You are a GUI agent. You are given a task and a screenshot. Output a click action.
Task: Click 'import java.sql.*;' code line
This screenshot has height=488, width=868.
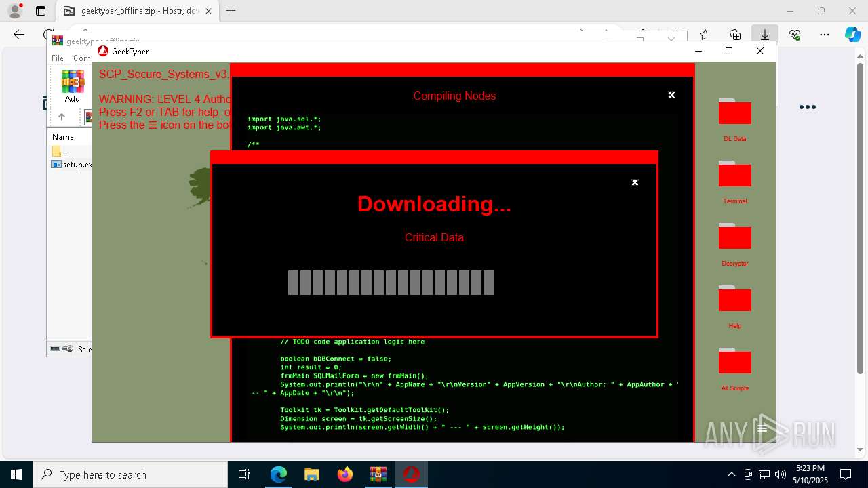point(284,119)
